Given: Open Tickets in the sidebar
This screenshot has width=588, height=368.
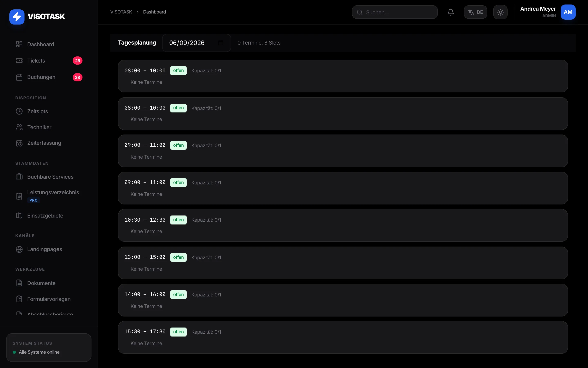Looking at the screenshot, I should pos(49,61).
